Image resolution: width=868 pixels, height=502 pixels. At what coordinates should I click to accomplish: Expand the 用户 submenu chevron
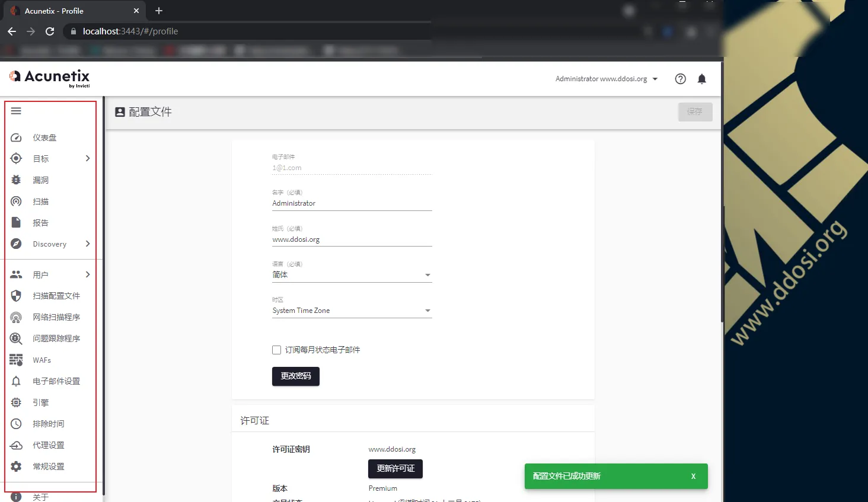point(88,274)
